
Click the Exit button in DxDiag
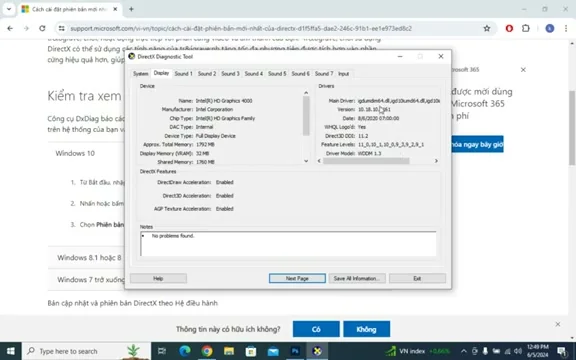pyautogui.click(x=417, y=278)
